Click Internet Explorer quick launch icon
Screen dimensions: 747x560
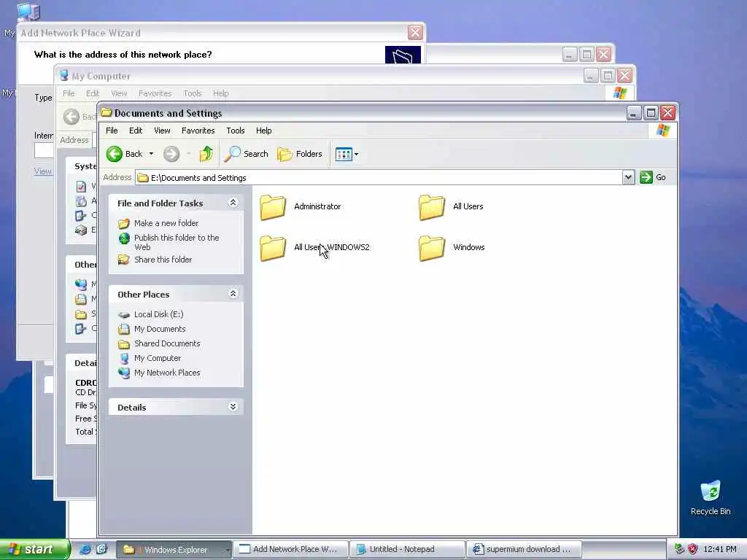(x=85, y=550)
